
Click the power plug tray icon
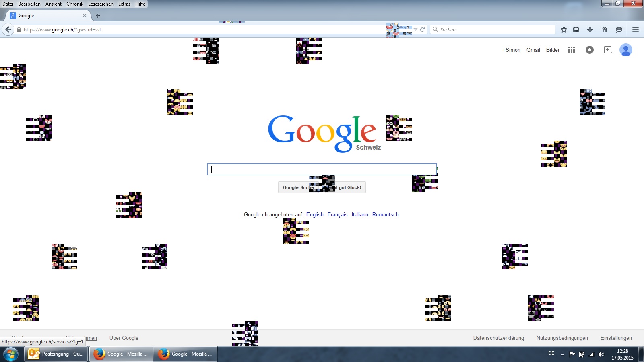[x=582, y=354]
